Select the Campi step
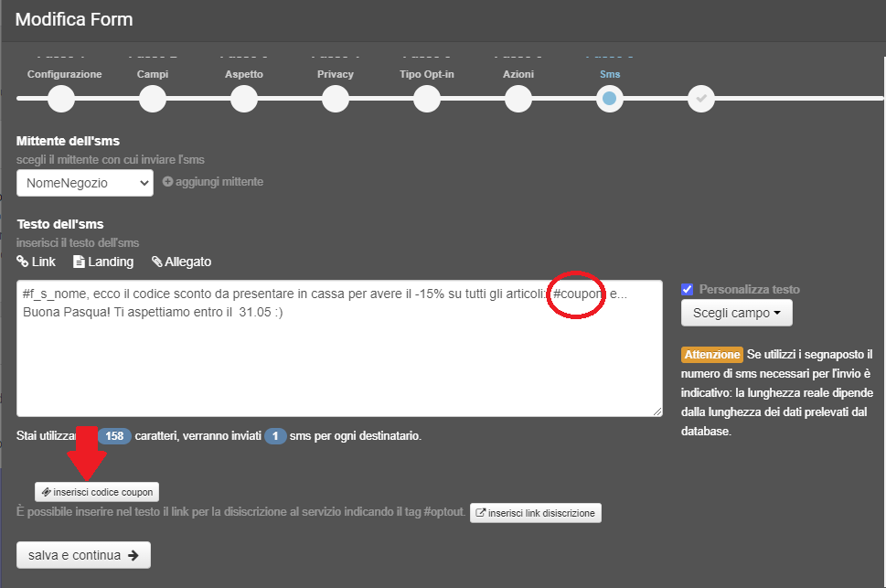This screenshot has width=886, height=588. pyautogui.click(x=152, y=99)
